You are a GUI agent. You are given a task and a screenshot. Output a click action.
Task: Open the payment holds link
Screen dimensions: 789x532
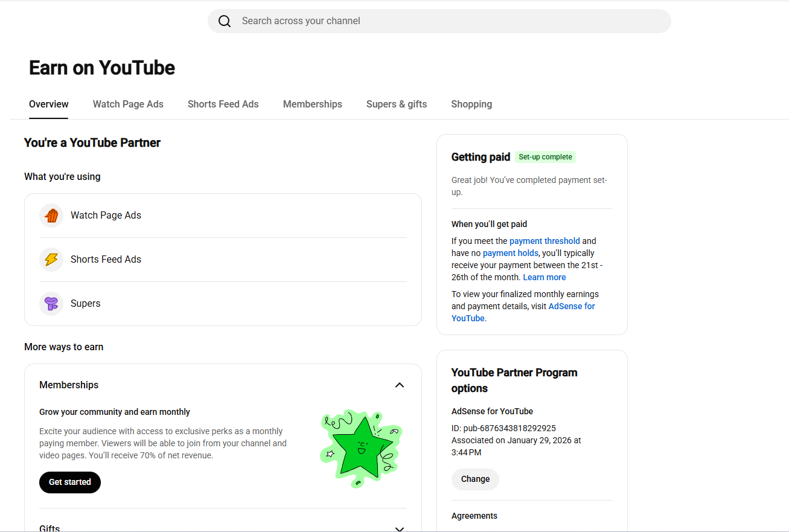pos(511,253)
